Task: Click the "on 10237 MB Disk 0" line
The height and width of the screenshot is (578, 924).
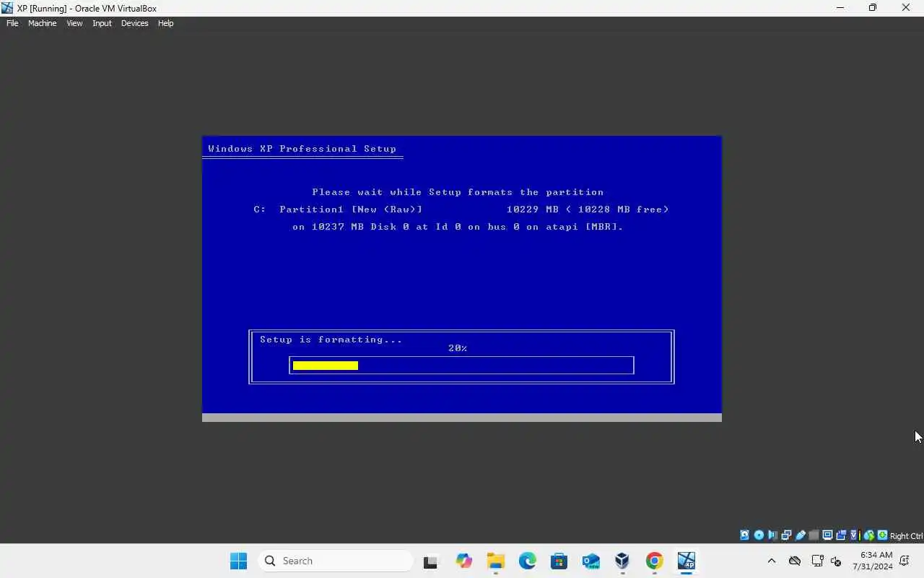Action: pos(458,227)
